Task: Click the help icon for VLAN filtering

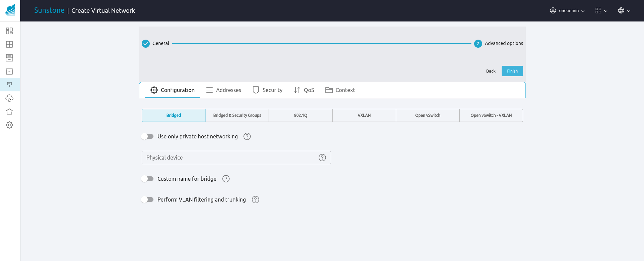Action: coord(256,200)
